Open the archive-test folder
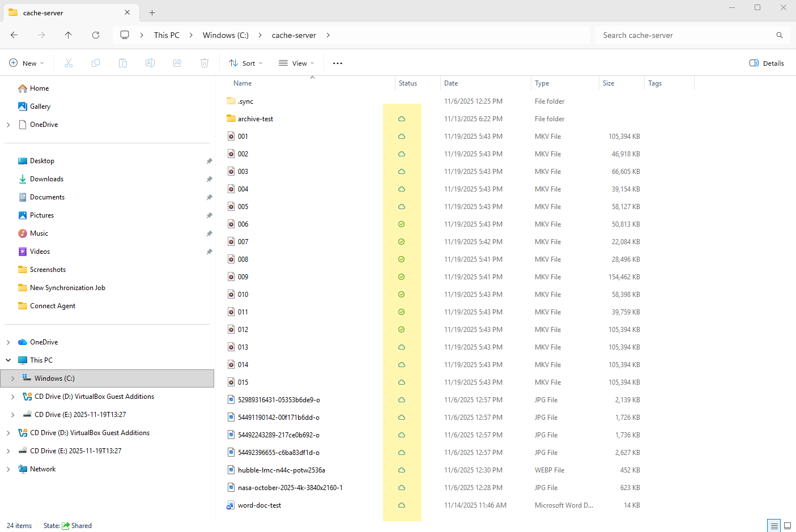Image resolution: width=796 pixels, height=532 pixels. (x=255, y=119)
